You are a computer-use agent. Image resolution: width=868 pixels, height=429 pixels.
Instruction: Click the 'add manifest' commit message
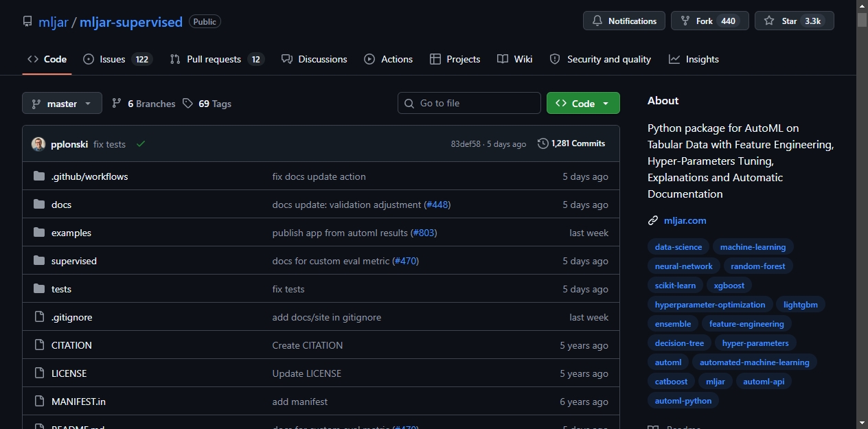[x=299, y=402]
